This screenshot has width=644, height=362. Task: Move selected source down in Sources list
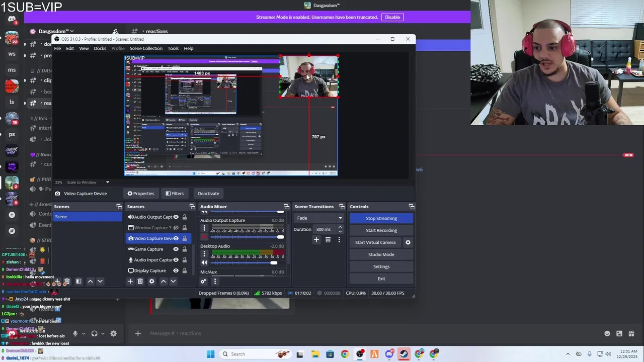(173, 282)
